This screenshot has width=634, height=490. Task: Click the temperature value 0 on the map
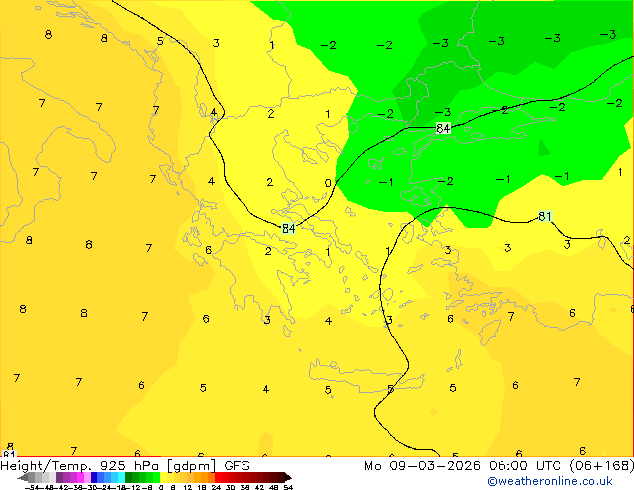[x=328, y=183]
